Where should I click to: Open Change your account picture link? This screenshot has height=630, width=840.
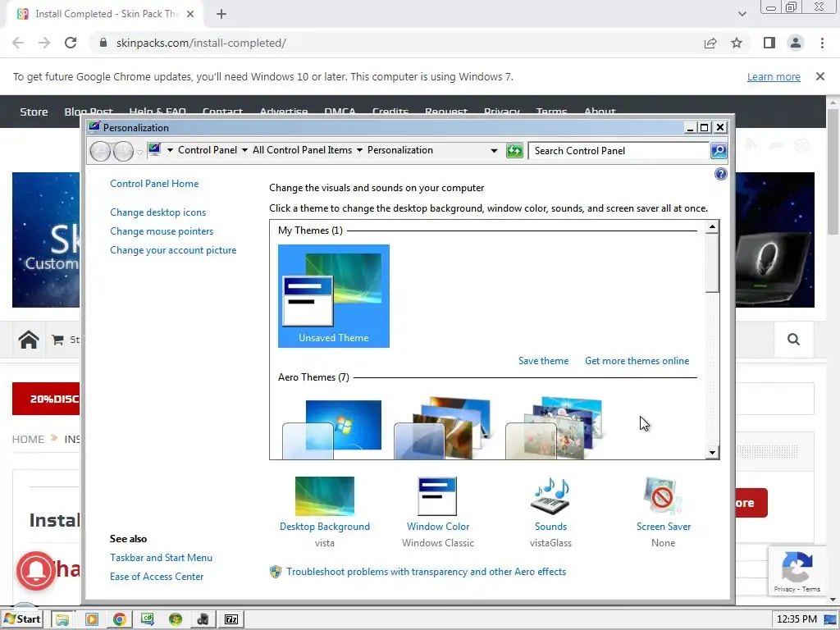tap(173, 250)
